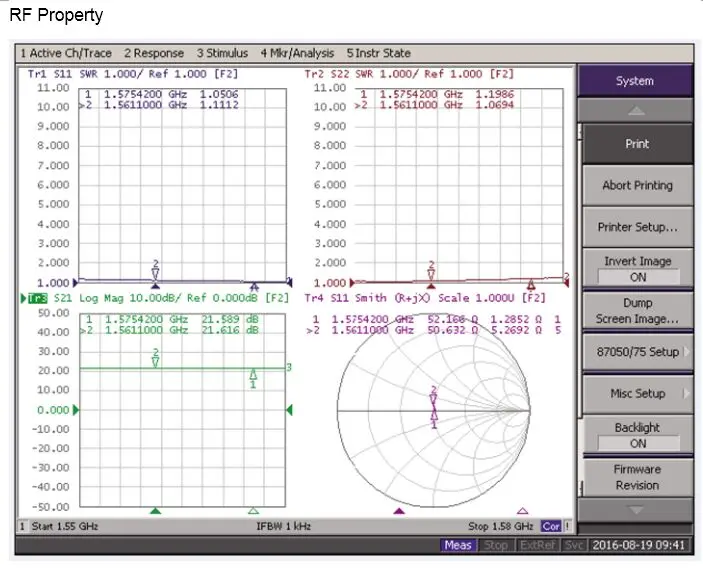Select Tr2 S22 SWR trace title
This screenshot has width=703, height=580.
(409, 74)
